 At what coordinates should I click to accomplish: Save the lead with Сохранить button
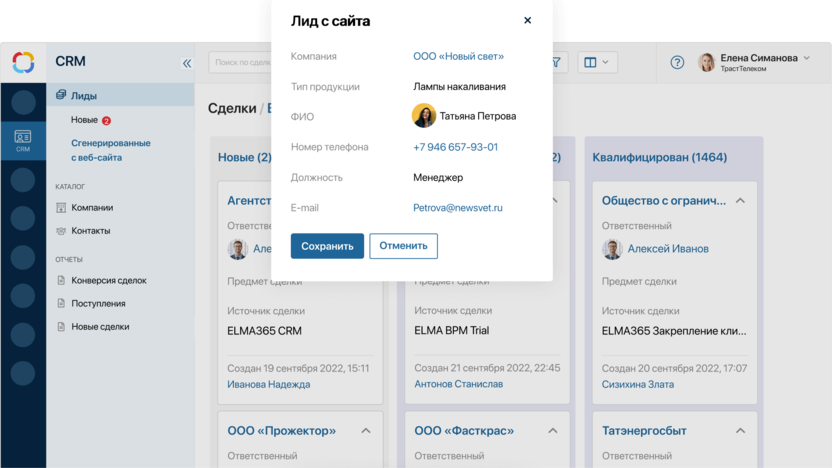click(327, 246)
